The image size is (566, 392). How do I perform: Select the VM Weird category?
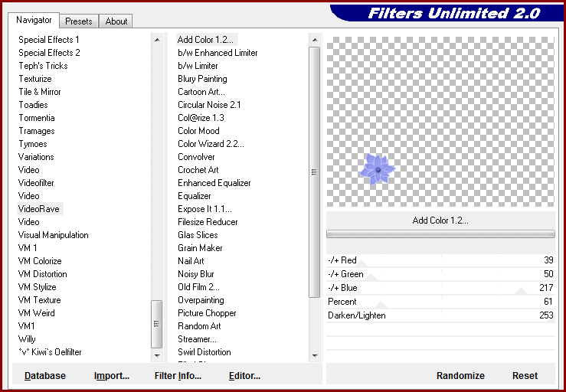(x=37, y=313)
